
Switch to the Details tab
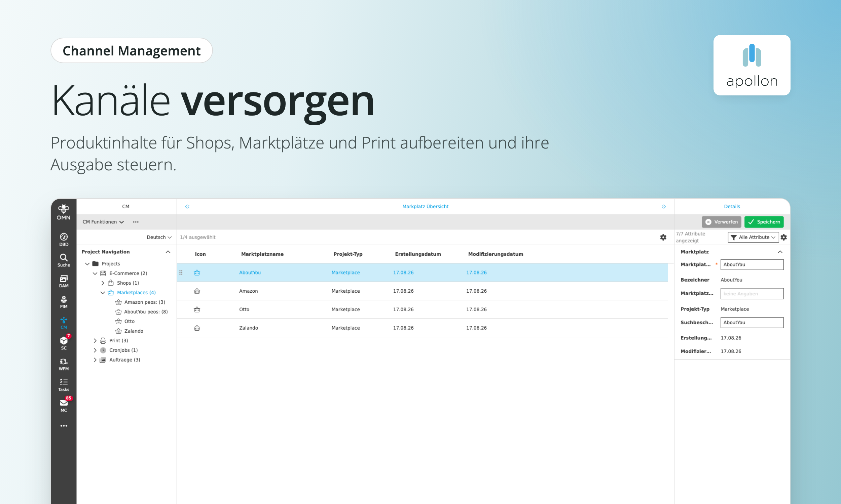pos(732,207)
